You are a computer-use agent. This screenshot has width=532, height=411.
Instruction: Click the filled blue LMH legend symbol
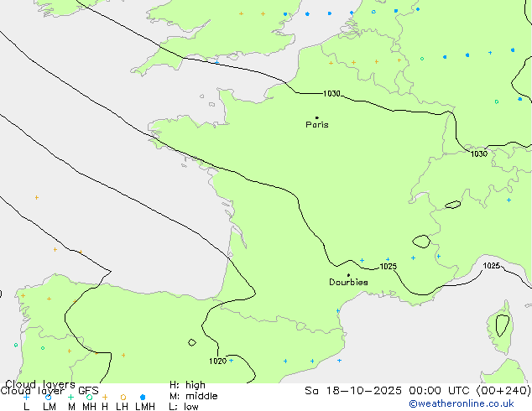click(x=143, y=397)
